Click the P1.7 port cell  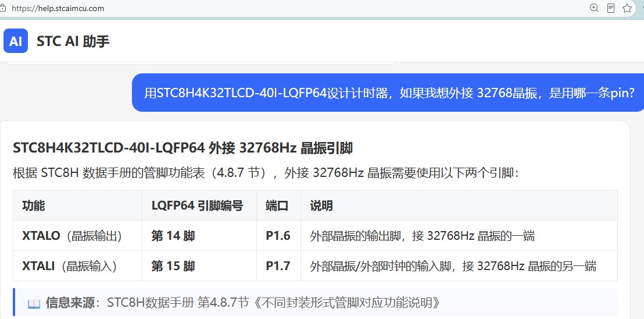pyautogui.click(x=278, y=267)
